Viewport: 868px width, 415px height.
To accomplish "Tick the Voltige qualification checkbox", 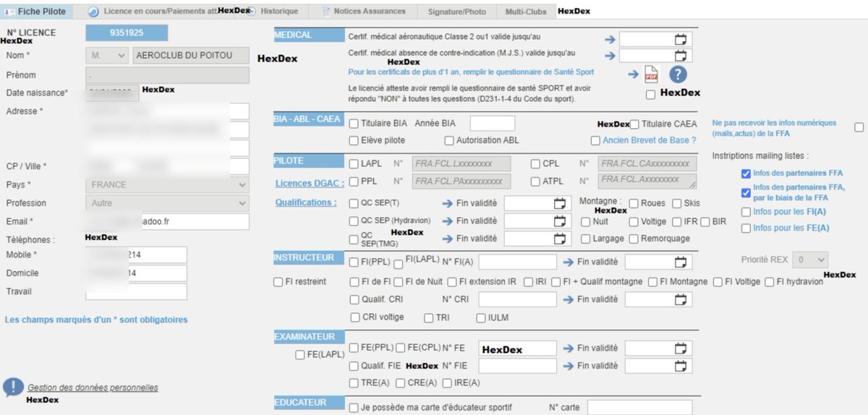I will pos(634,221).
